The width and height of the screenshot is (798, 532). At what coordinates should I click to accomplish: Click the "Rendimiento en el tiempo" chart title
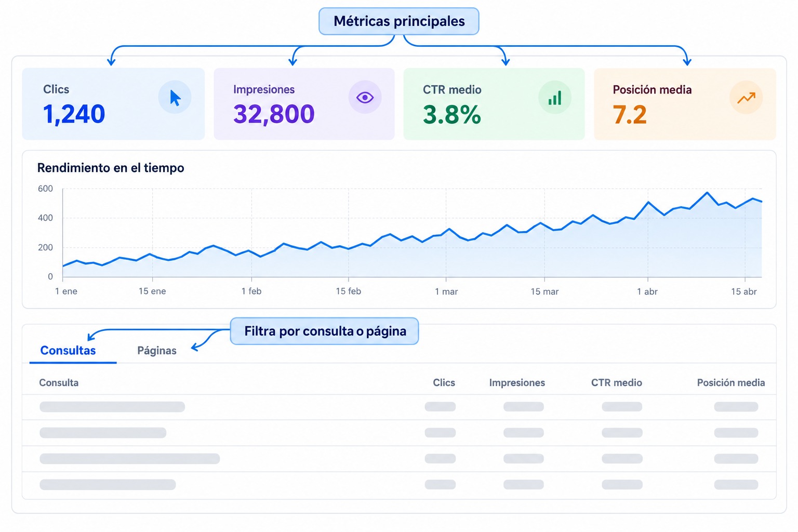pos(111,168)
